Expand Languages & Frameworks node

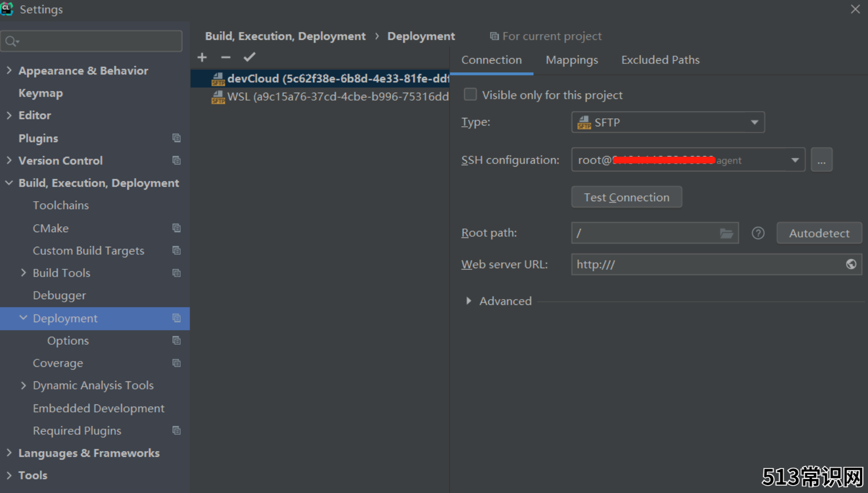[9, 453]
